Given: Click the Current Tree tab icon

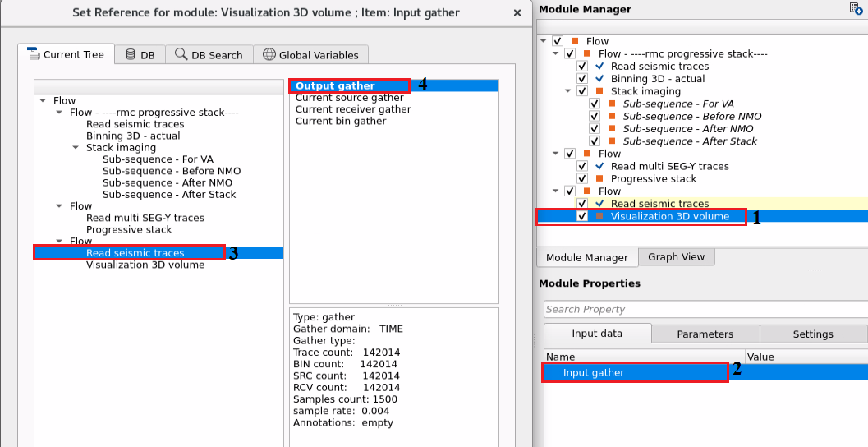Looking at the screenshot, I should 34,54.
